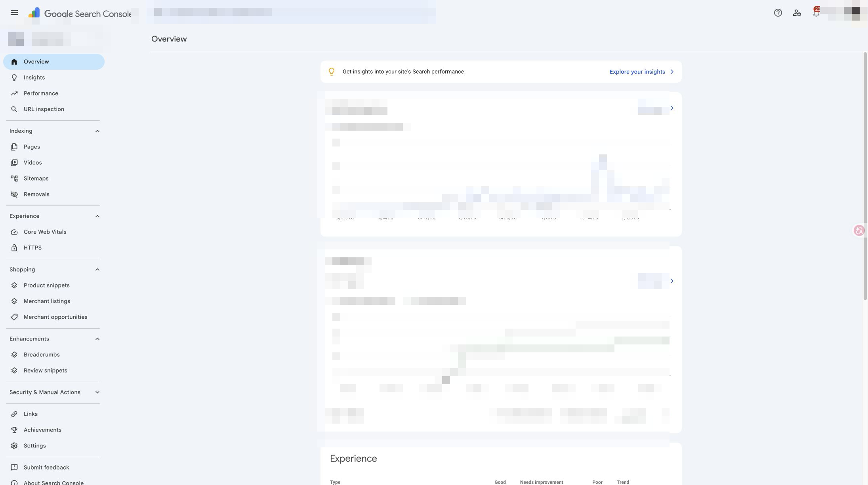Viewport: 868px width, 485px height.
Task: Collapse the Experience section in sidebar
Action: click(97, 216)
